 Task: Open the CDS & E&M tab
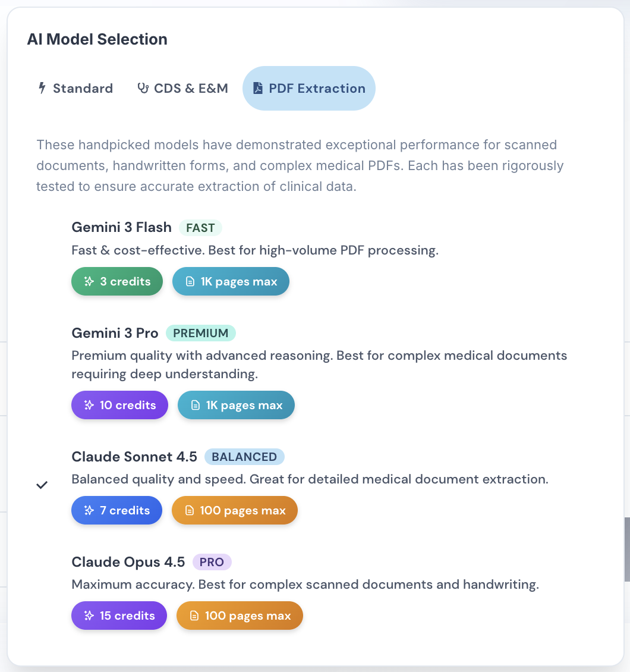click(182, 88)
